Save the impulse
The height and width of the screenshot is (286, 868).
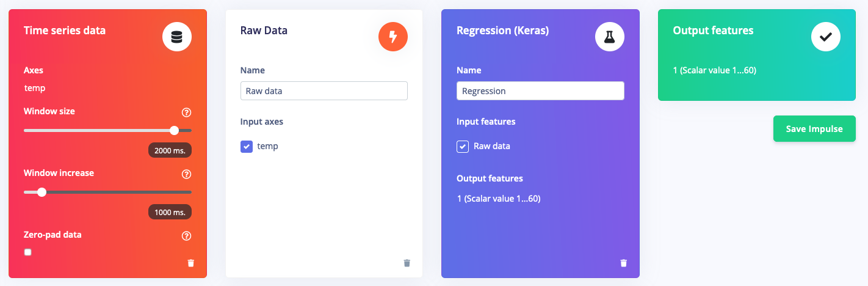[814, 129]
